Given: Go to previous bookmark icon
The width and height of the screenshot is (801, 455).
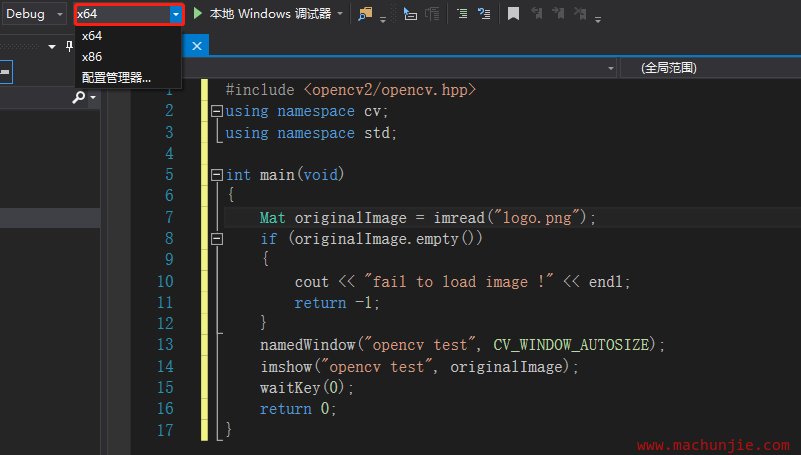Looking at the screenshot, I should click(536, 14).
